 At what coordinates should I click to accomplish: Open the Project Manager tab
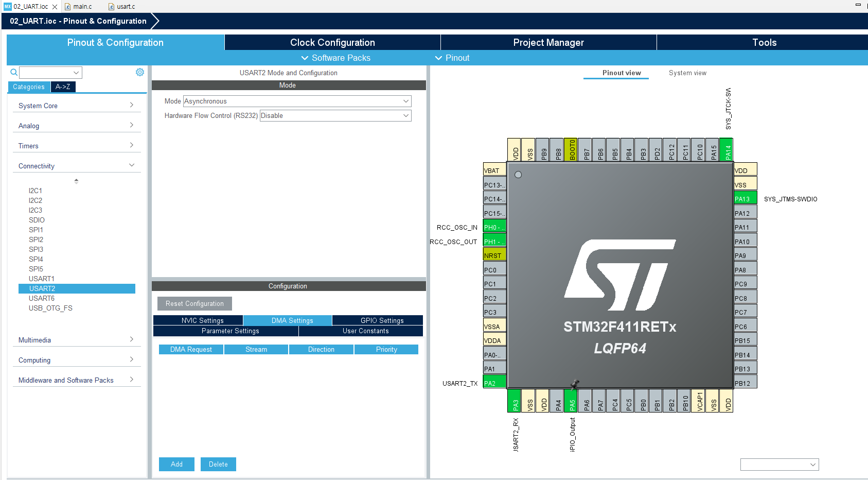(x=547, y=42)
